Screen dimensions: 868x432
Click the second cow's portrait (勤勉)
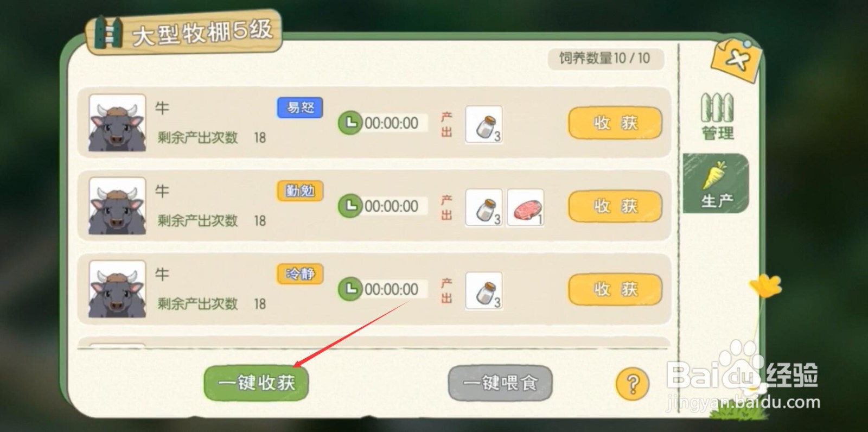(x=117, y=206)
